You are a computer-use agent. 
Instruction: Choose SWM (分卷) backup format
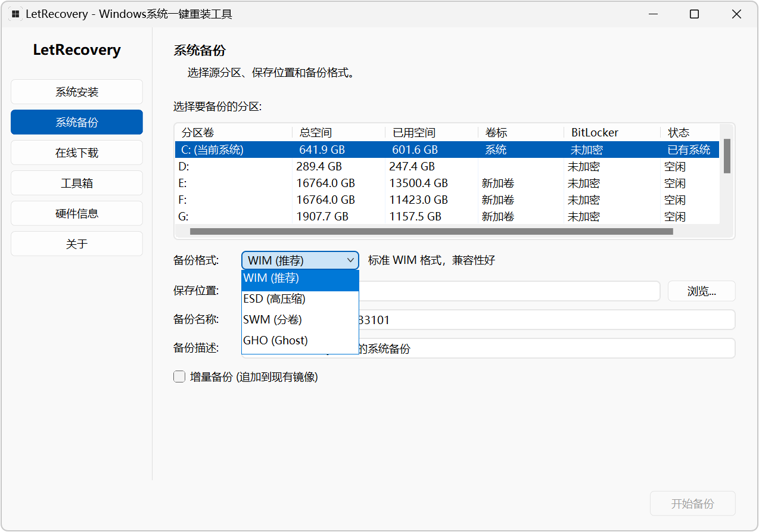pyautogui.click(x=300, y=320)
